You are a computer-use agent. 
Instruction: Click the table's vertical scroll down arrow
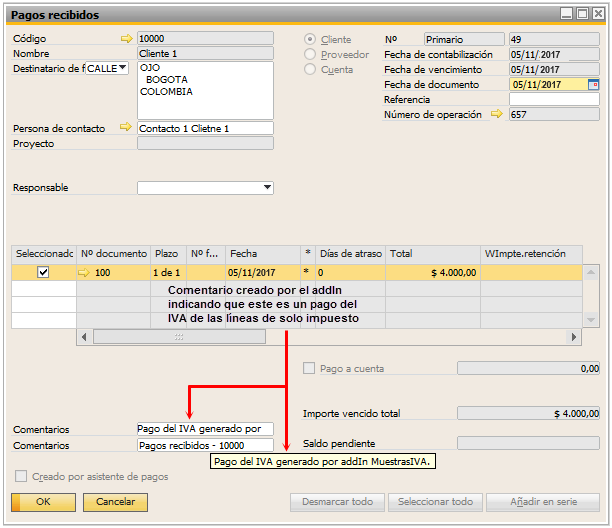pyautogui.click(x=593, y=320)
